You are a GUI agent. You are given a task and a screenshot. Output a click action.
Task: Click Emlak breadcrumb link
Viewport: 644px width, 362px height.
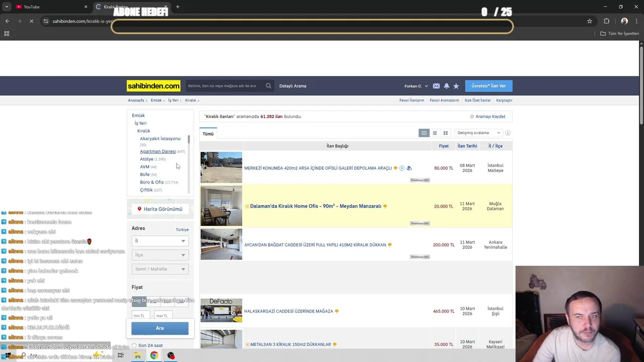tap(156, 100)
